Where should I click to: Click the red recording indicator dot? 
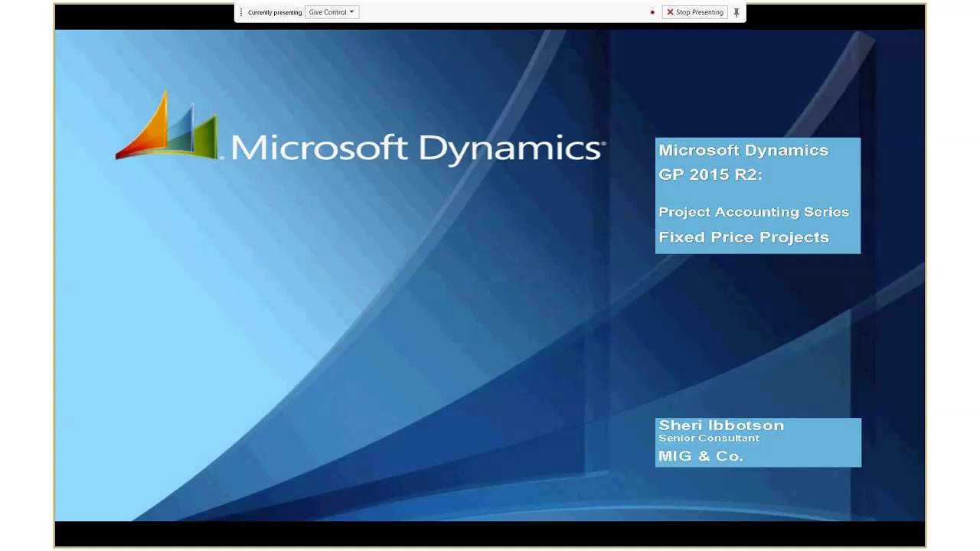[652, 12]
